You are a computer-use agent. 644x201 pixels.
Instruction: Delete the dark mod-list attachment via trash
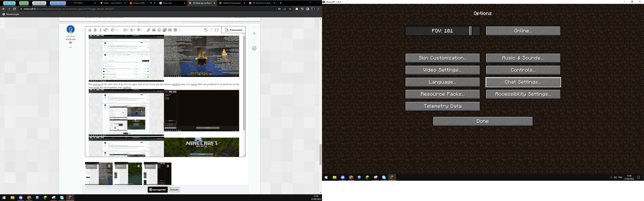click(168, 166)
